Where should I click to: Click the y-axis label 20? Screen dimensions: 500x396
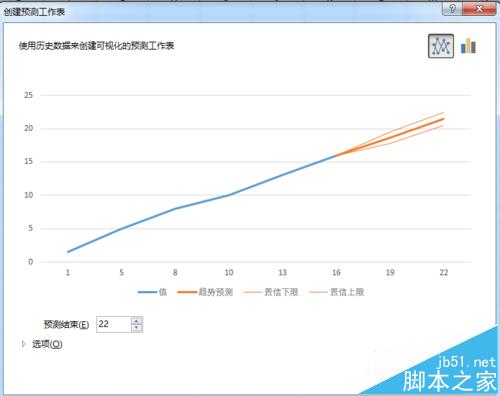coord(29,128)
